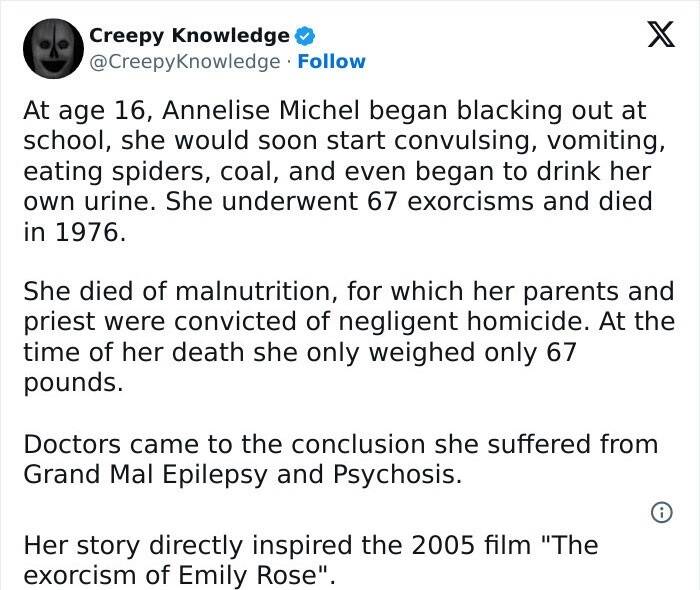Image resolution: width=700 pixels, height=590 pixels.
Task: Follow the Creepy Knowledge account
Action: pos(331,62)
